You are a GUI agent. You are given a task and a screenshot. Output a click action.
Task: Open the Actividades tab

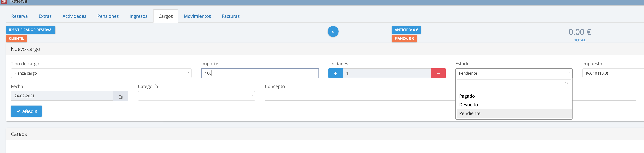click(x=74, y=16)
